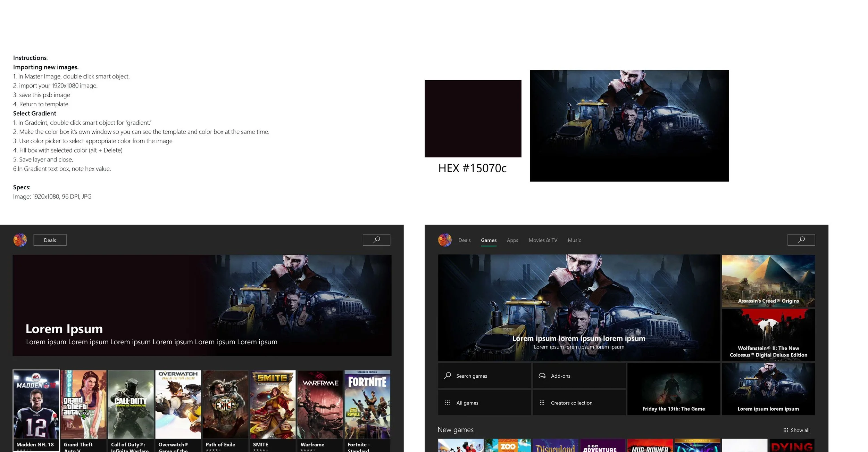
Task: Click the controller icon beside Add-ons
Action: coord(542,376)
